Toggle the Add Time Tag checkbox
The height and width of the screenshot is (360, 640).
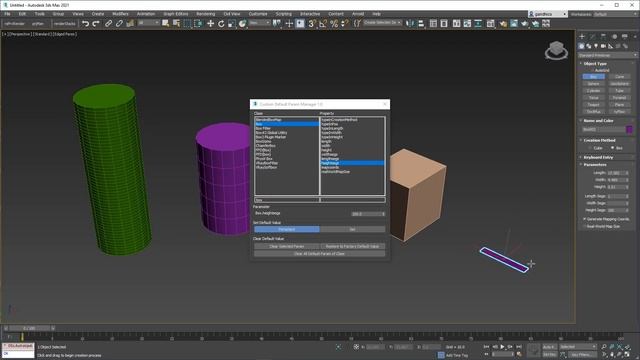click(441, 355)
